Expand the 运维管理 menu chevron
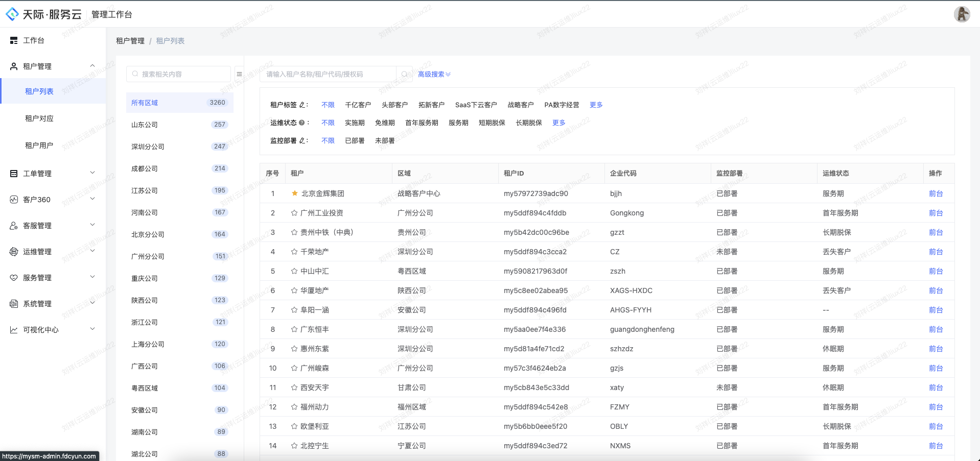 point(92,251)
